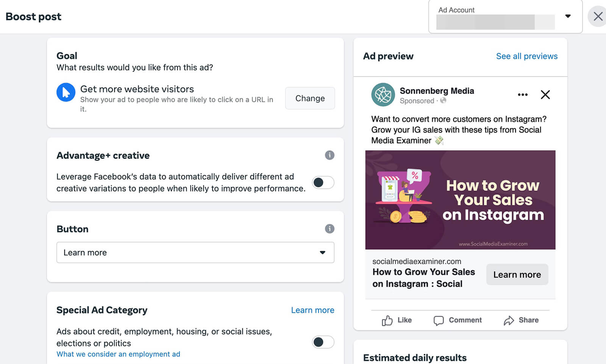
Task: Click Learn more link in Special Ad Category
Action: click(312, 310)
